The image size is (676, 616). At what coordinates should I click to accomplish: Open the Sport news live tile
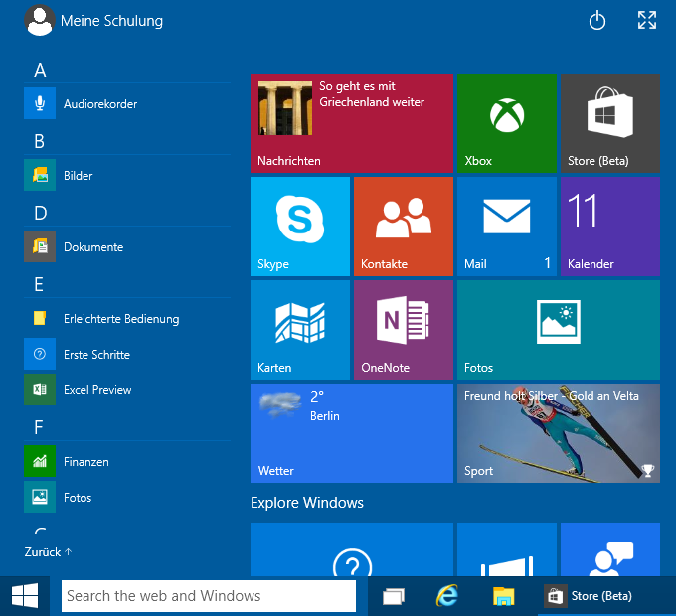coord(558,432)
